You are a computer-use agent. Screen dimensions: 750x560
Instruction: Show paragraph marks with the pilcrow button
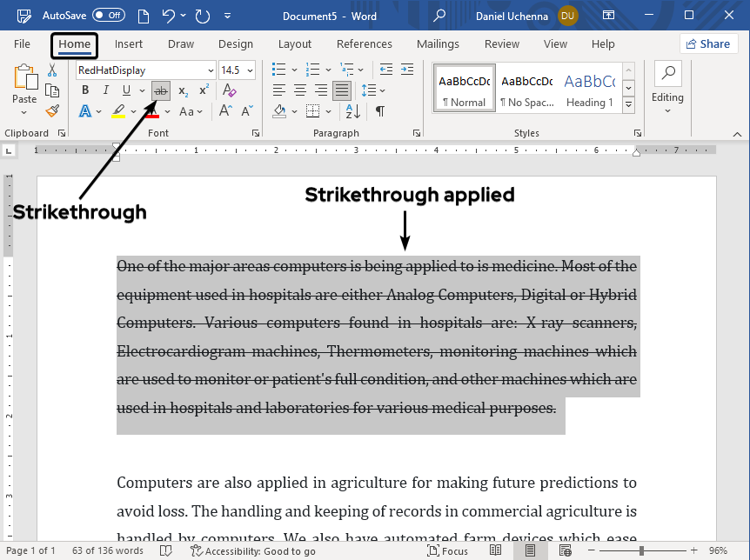(x=379, y=111)
